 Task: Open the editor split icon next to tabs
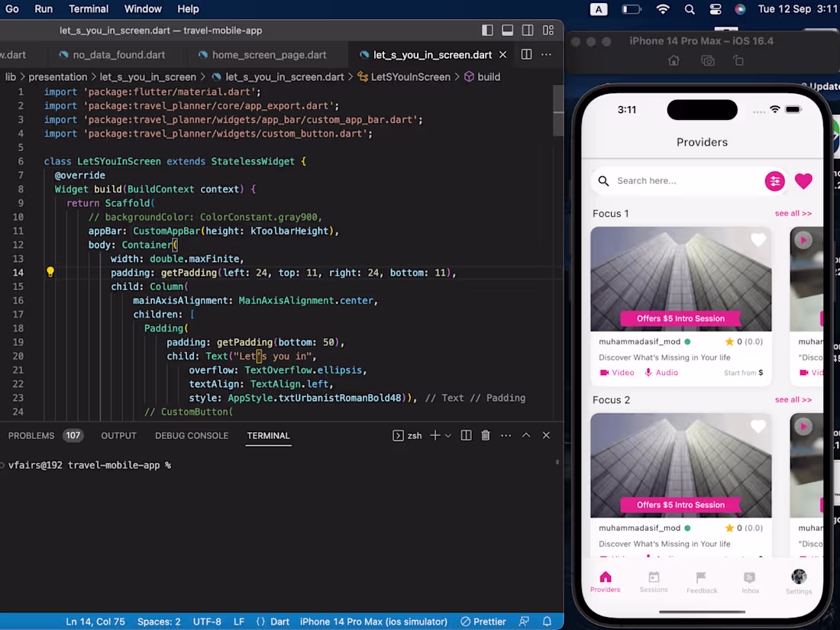click(x=527, y=54)
